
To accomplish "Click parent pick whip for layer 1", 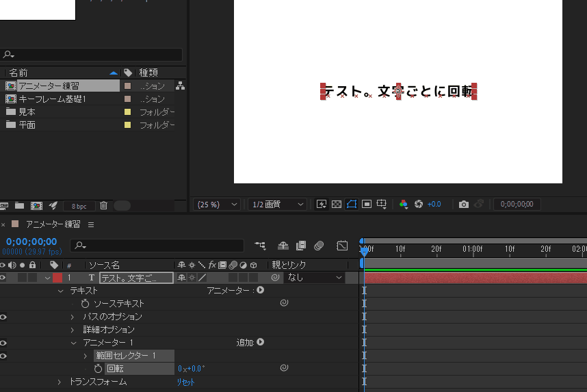I will click(275, 278).
